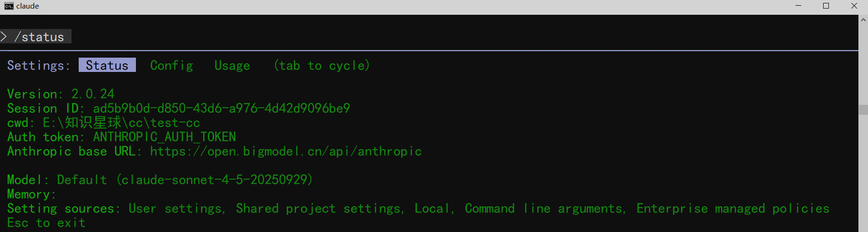The height and width of the screenshot is (232, 868).
Task: Click the terminal icon in the title bar
Action: tap(9, 6)
